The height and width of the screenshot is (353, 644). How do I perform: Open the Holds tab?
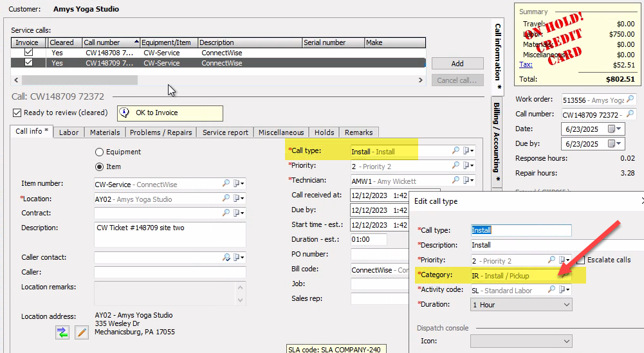point(324,132)
